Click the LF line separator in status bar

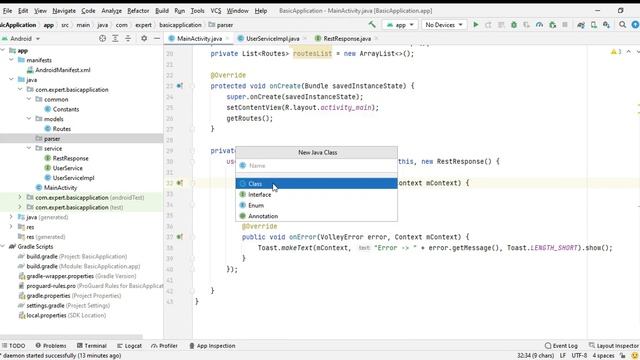pyautogui.click(x=563, y=356)
